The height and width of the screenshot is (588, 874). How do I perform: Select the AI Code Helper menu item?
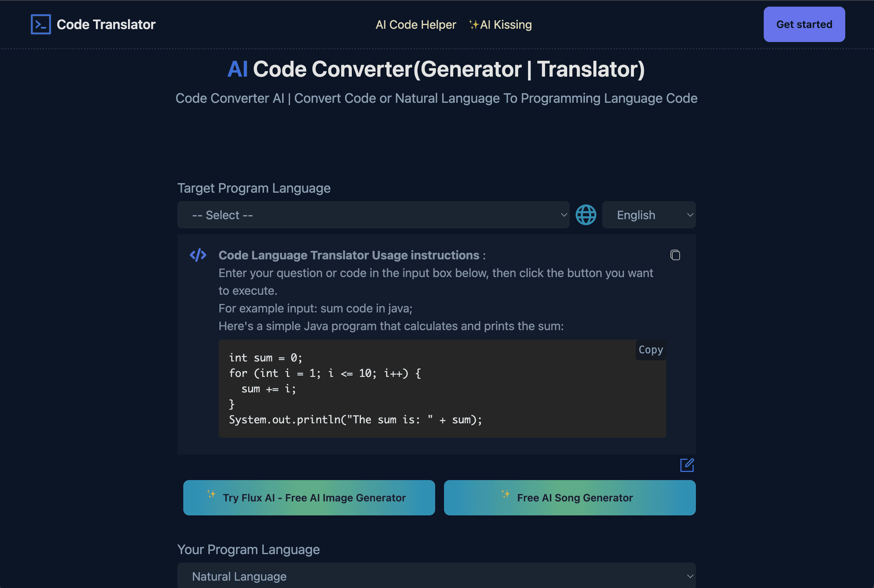tap(416, 24)
